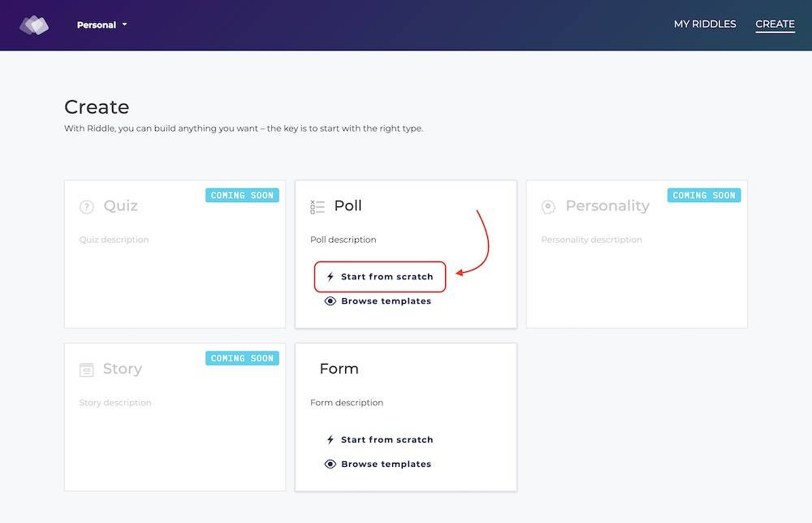This screenshot has height=523, width=812.
Task: Open the Personal workspace dropdown
Action: (x=101, y=25)
